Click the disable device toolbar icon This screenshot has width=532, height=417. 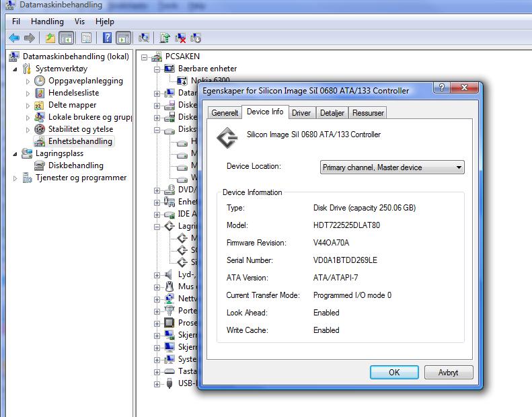(x=196, y=38)
